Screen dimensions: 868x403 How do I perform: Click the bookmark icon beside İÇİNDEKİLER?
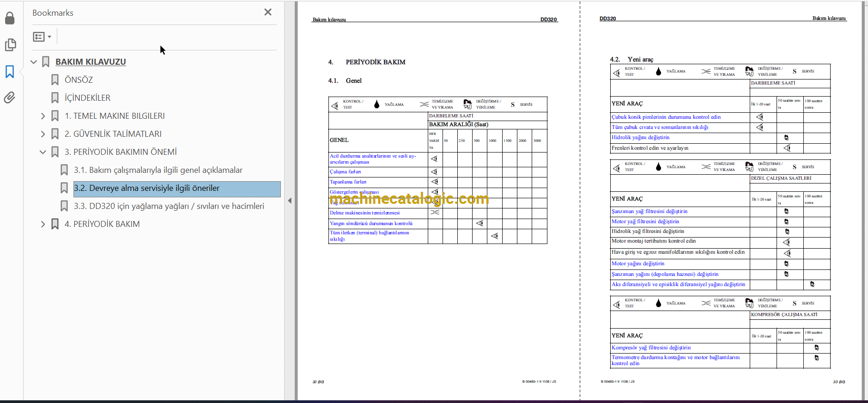(55, 98)
